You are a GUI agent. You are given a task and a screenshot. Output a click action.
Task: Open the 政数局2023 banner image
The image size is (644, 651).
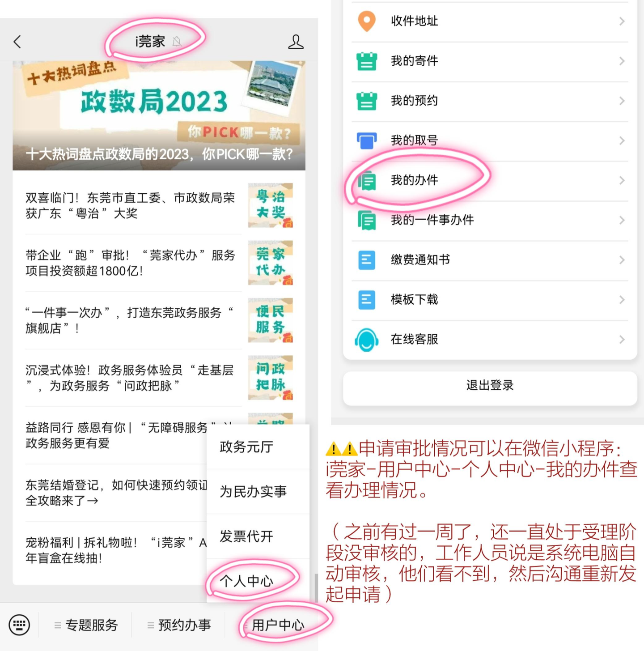159,115
